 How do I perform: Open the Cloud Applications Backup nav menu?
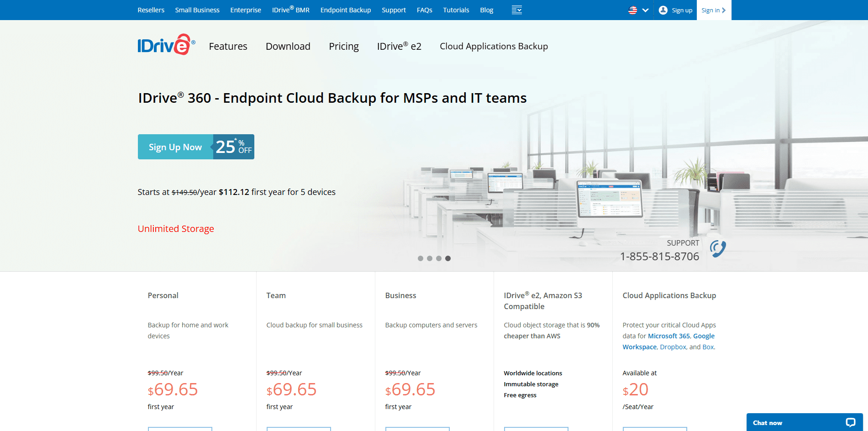pyautogui.click(x=494, y=46)
